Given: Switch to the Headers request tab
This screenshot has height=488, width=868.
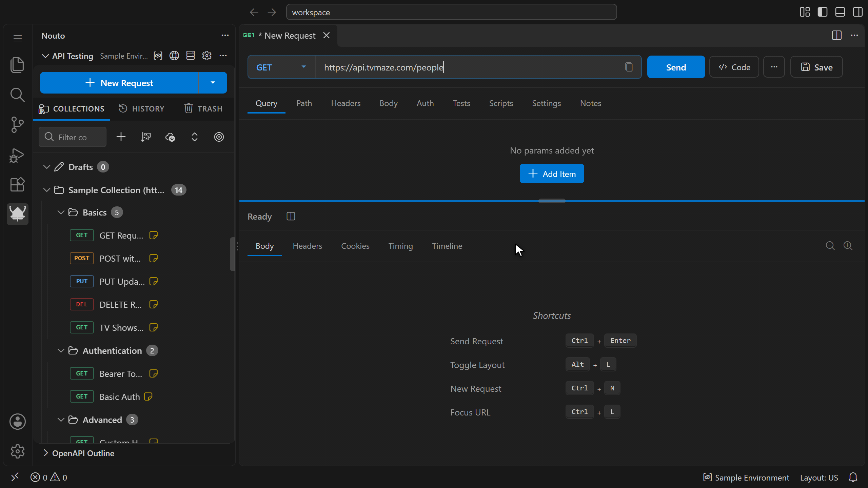Looking at the screenshot, I should [346, 103].
